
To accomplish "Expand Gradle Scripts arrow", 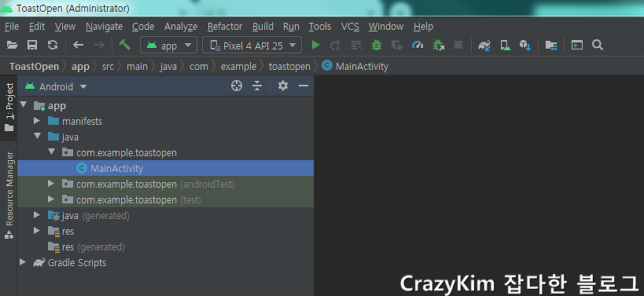I will pyautogui.click(x=23, y=262).
